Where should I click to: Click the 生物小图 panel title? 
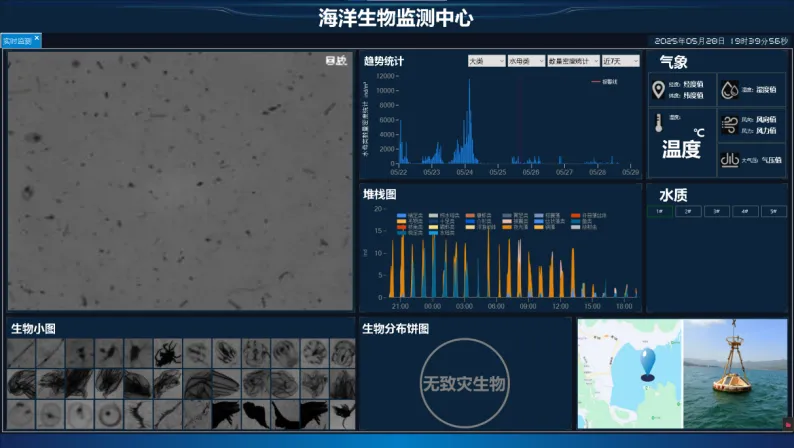pyautogui.click(x=33, y=329)
